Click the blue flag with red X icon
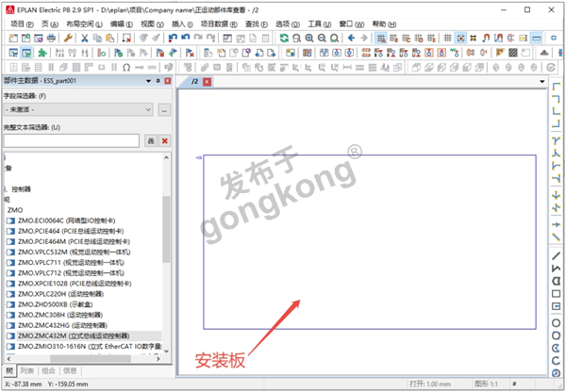Viewport: 566px width, 392px height. point(190,53)
